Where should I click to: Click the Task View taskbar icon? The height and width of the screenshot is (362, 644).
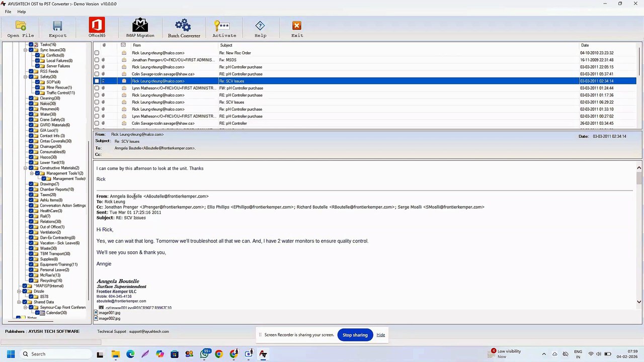click(x=100, y=354)
